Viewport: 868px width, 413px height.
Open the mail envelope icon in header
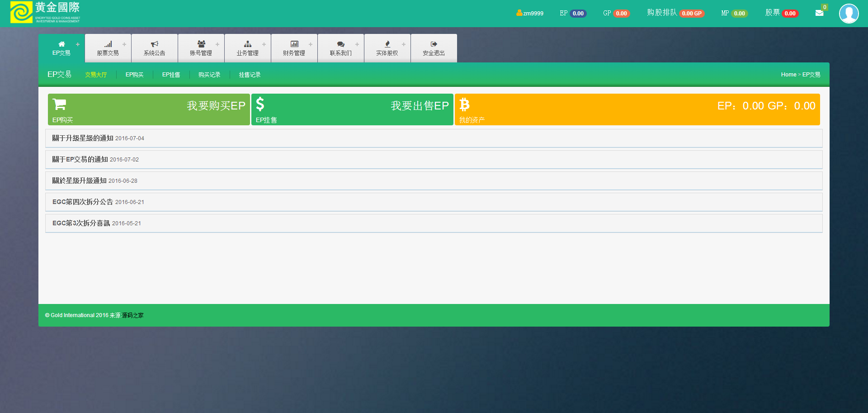819,13
